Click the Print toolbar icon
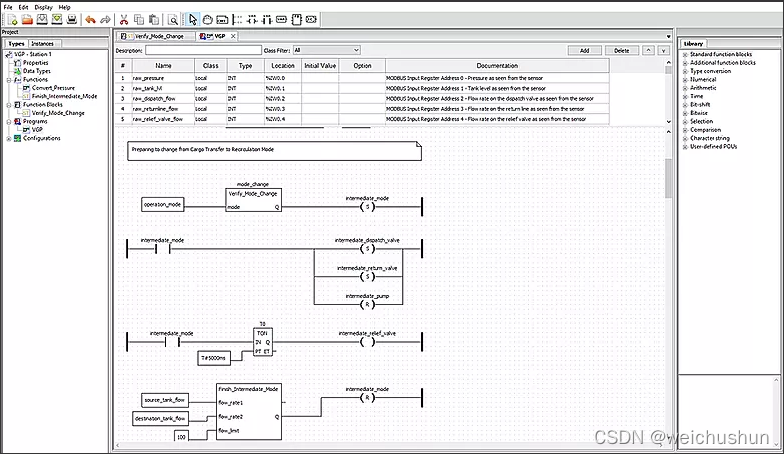The width and height of the screenshot is (784, 454). [x=72, y=20]
